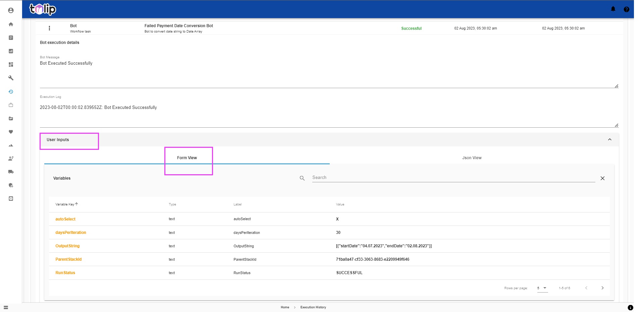Open the info icon at bottom right

[x=630, y=307]
